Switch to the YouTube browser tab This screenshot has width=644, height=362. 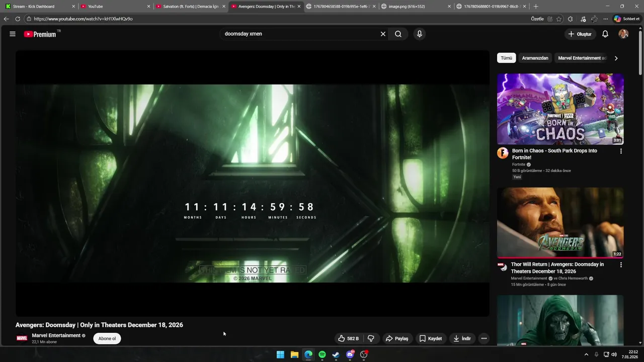click(115, 7)
